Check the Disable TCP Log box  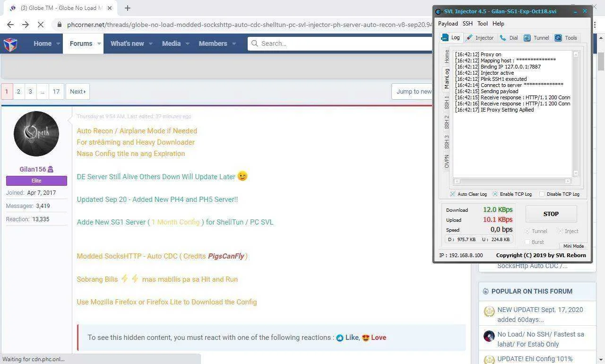click(x=542, y=194)
